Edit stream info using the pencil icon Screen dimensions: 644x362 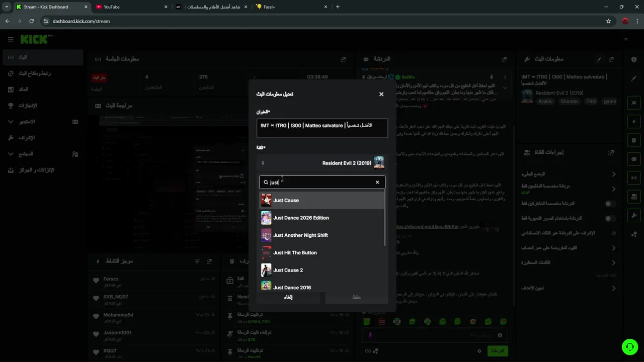click(x=599, y=59)
